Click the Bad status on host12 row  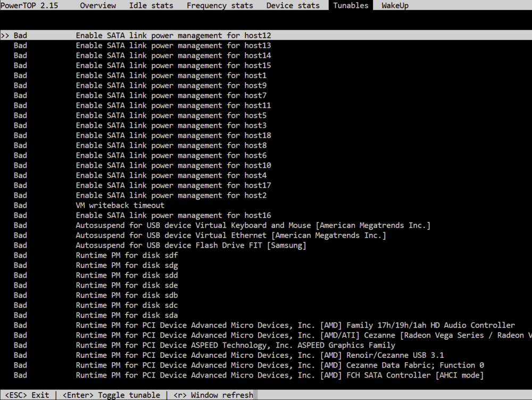pos(20,35)
